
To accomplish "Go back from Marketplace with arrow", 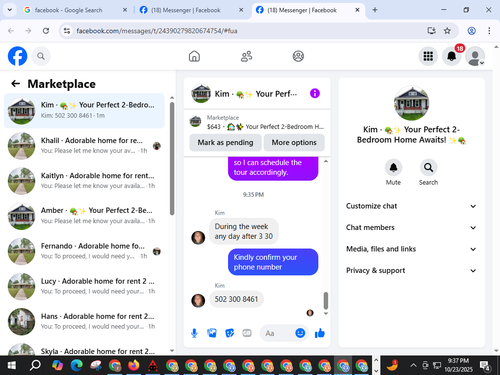I will [16, 84].
